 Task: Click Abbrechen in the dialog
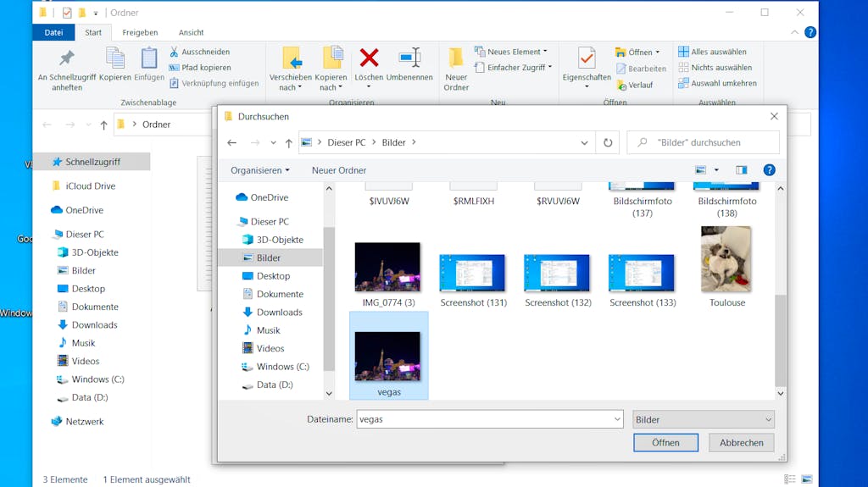741,443
